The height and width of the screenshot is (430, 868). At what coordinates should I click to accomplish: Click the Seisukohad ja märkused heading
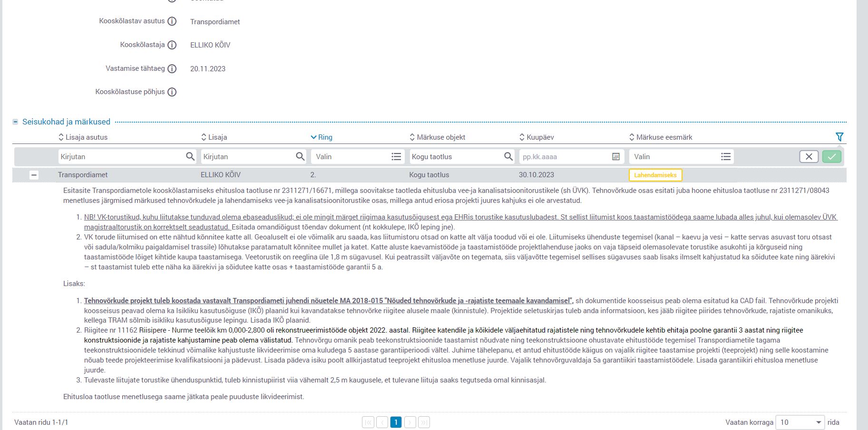(66, 122)
